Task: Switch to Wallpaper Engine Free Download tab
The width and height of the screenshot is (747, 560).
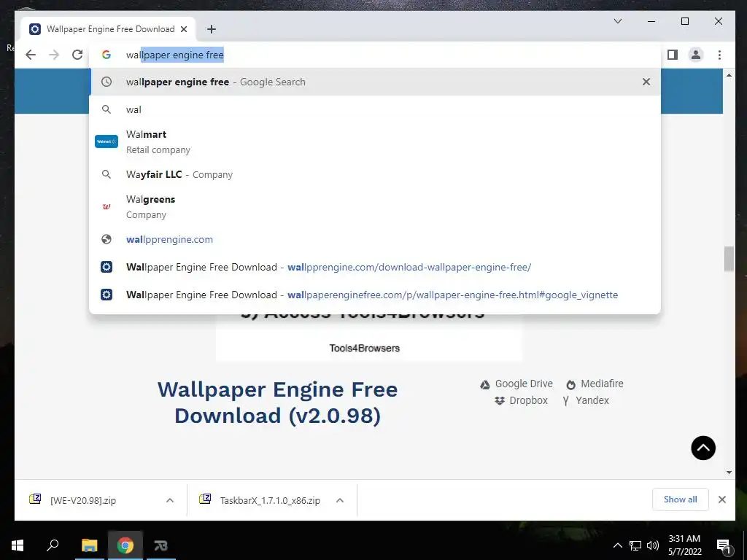Action: point(109,29)
